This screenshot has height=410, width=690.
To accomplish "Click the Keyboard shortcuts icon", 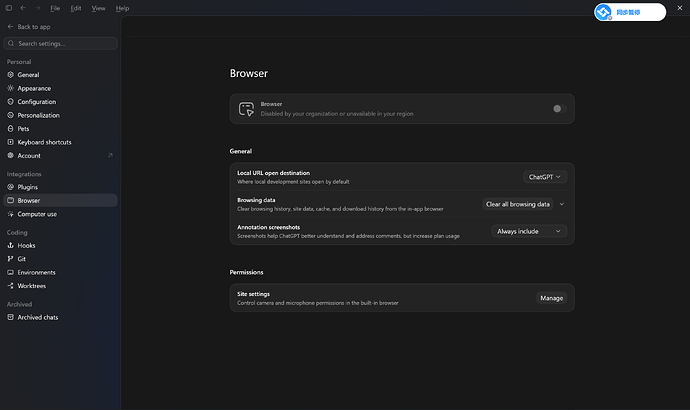I will [11, 142].
